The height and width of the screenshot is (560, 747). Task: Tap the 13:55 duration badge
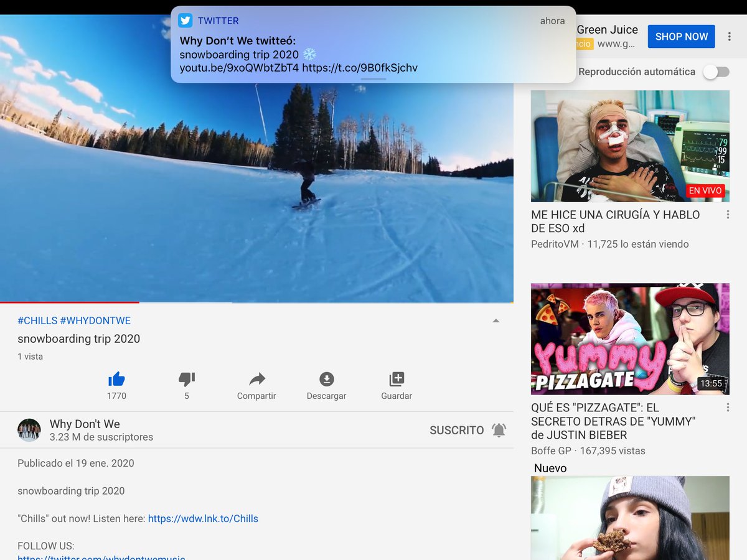711,383
